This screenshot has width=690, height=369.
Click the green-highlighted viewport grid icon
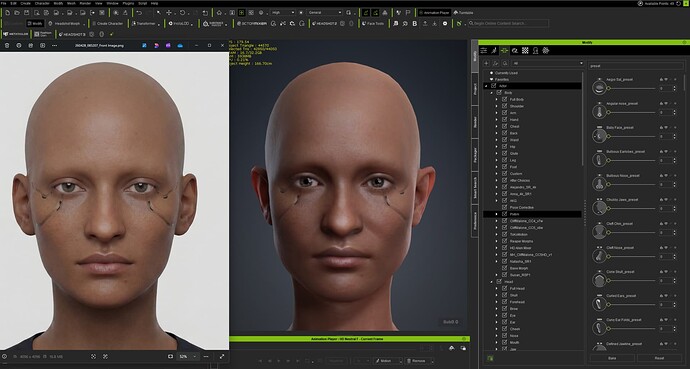coord(242,13)
